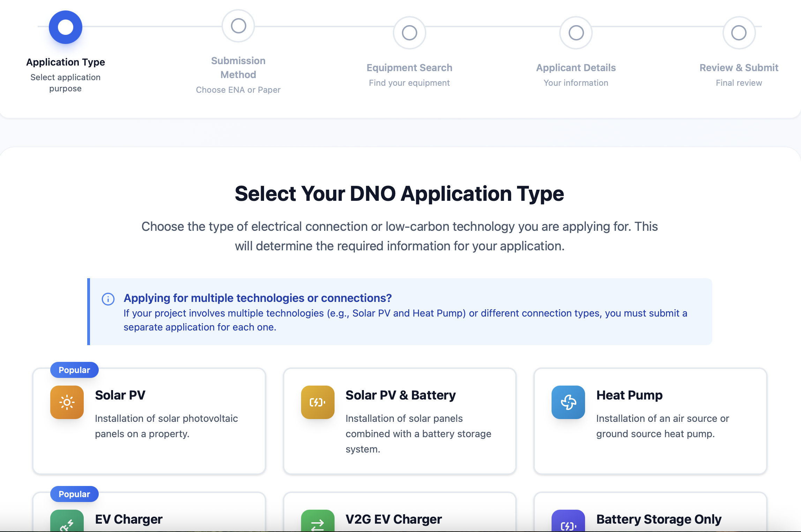801x532 pixels.
Task: Click the Popular badge above Solar PV
Action: point(74,370)
